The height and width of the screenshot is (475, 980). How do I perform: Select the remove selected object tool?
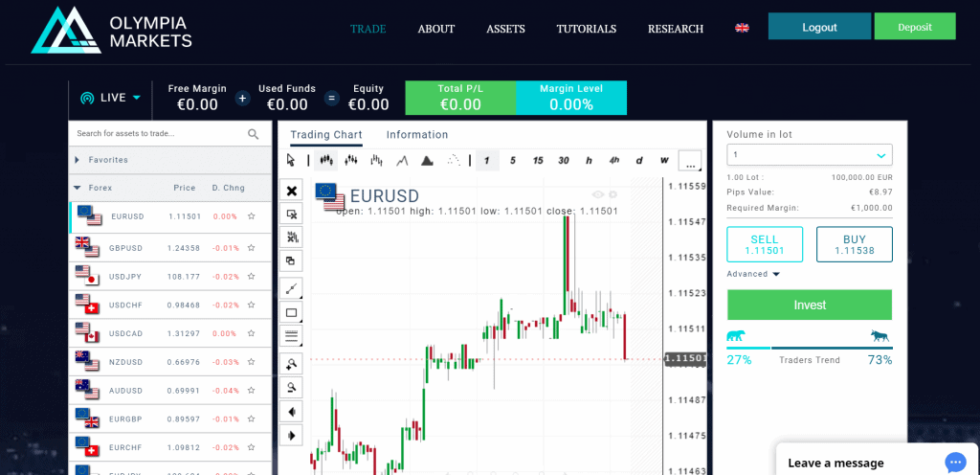(291, 215)
